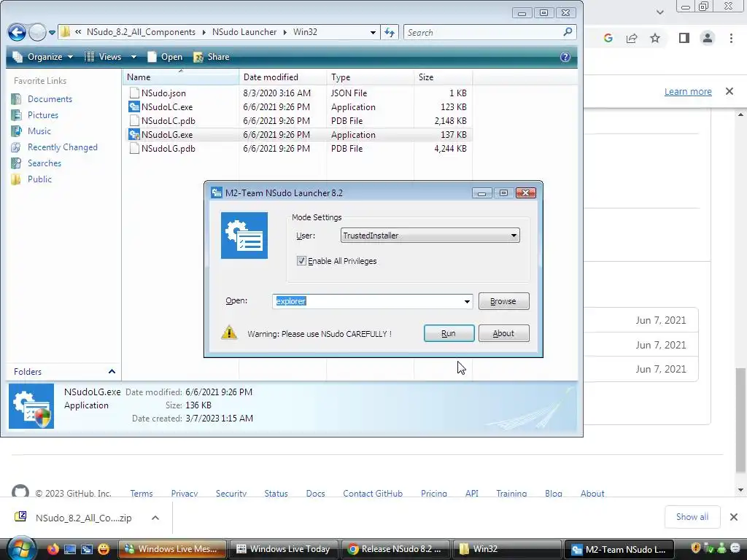Open Chrome tab search chevron

659,12
